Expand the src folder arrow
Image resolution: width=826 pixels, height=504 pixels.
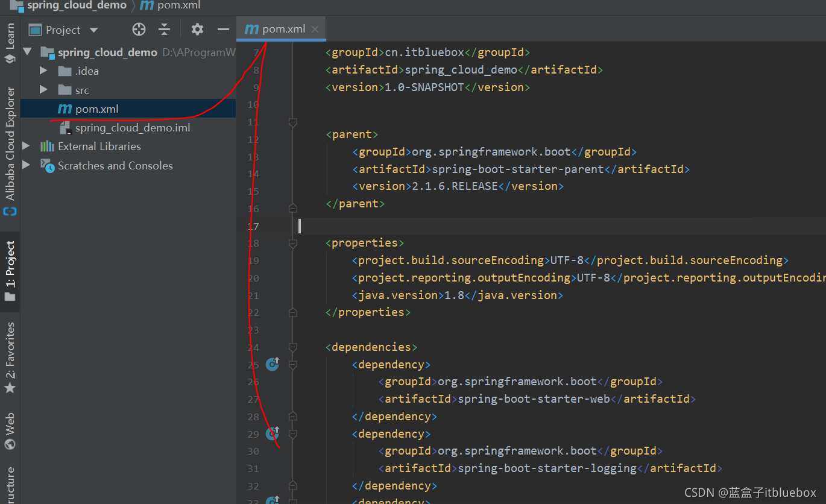43,89
